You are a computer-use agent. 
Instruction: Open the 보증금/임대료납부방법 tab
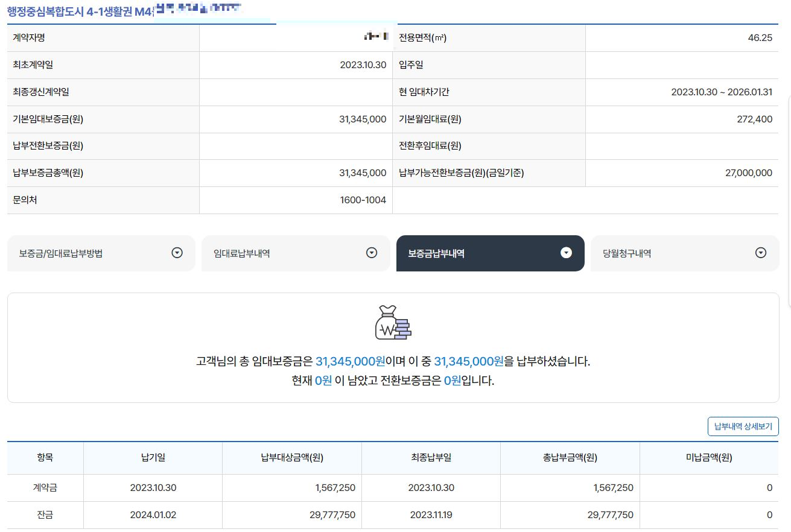[x=101, y=253]
